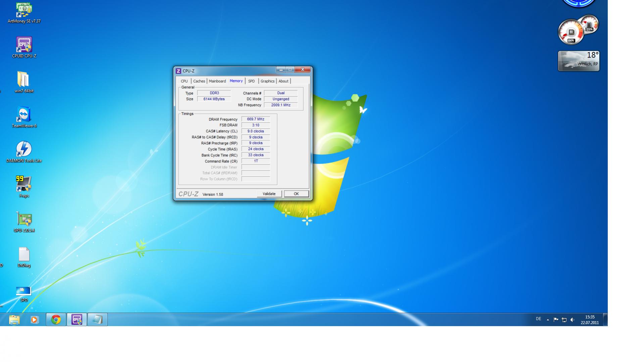
Task: Open DAEMON Tools Lite shortcut
Action: tap(24, 152)
